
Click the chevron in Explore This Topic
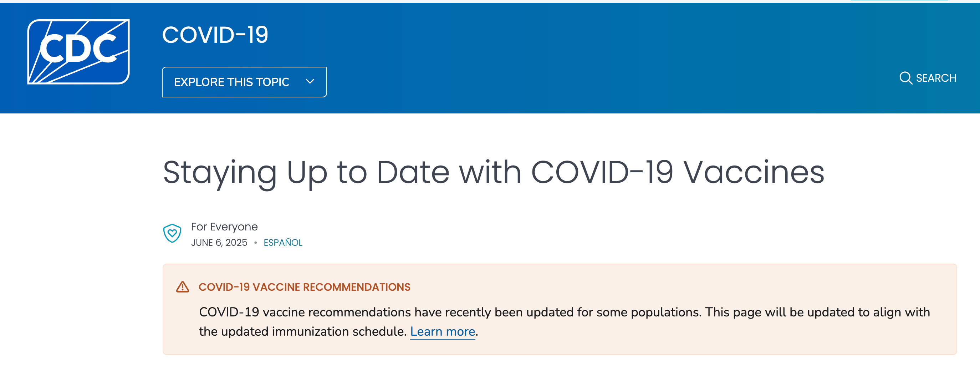(x=310, y=81)
